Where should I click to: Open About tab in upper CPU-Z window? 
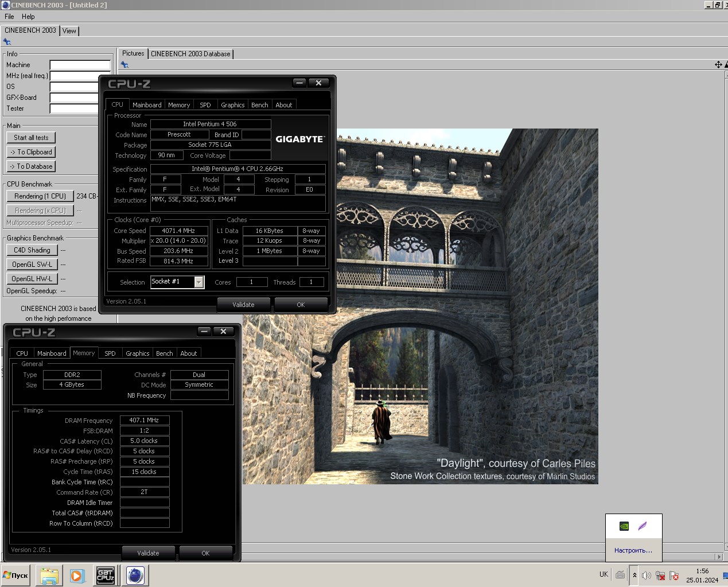pyautogui.click(x=284, y=105)
